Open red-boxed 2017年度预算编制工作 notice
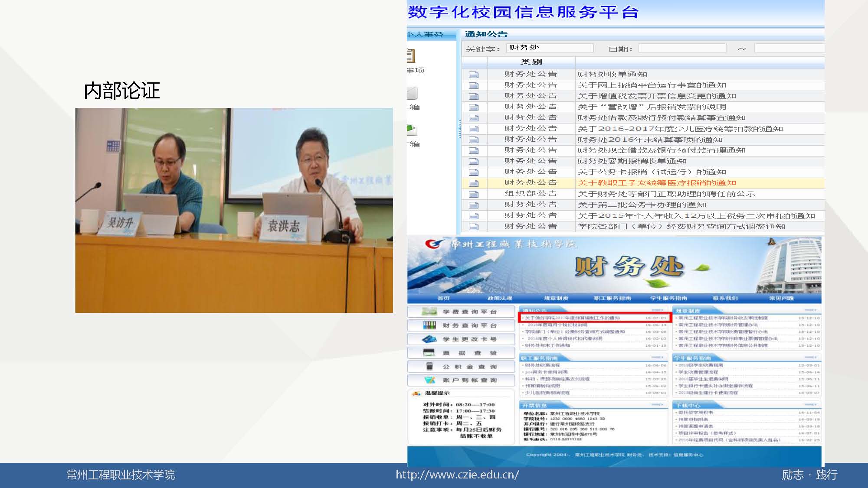The width and height of the screenshot is (868, 488). [x=573, y=318]
